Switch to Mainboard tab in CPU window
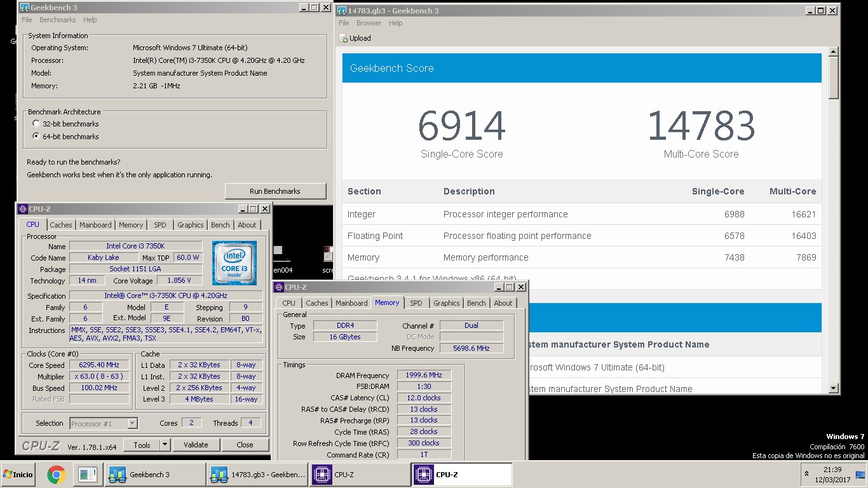 tap(95, 225)
